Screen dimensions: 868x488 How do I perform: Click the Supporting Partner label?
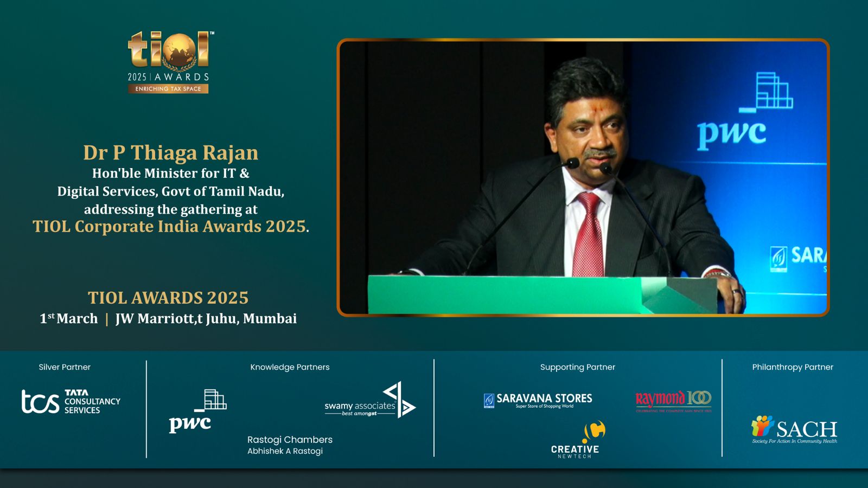(x=577, y=367)
